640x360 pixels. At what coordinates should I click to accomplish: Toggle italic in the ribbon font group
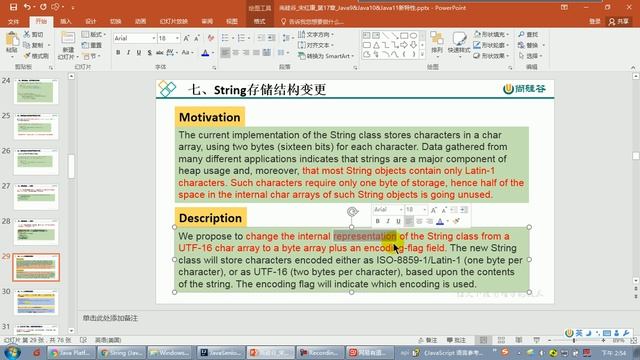click(128, 52)
